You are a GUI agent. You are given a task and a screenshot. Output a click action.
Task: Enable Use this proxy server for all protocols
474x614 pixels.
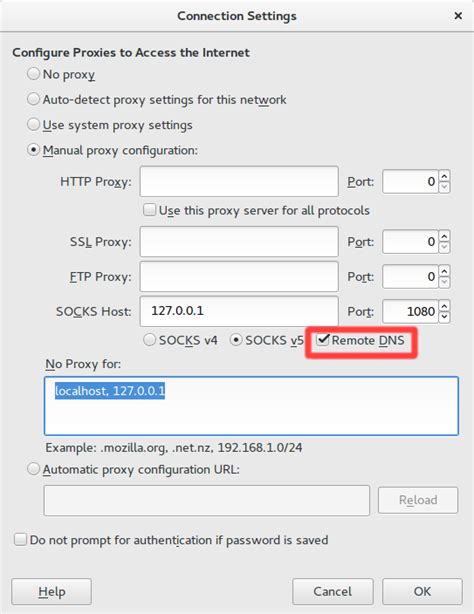coord(149,210)
